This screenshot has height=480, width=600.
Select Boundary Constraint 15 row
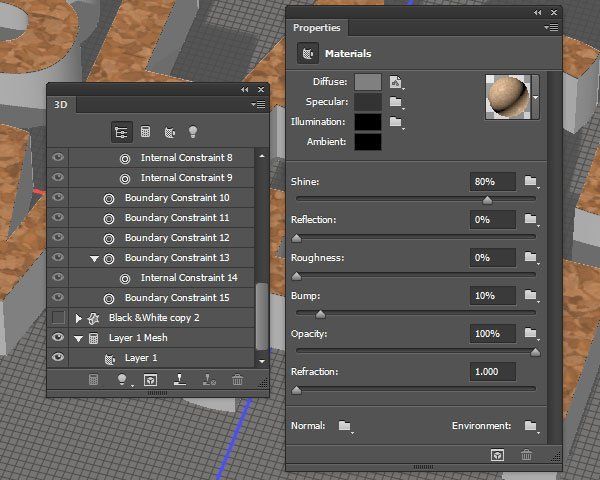(x=161, y=297)
